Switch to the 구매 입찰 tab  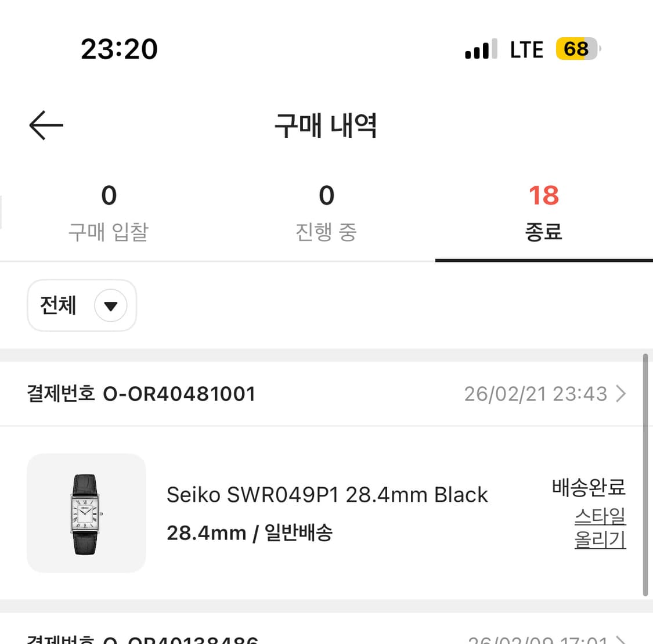109,212
